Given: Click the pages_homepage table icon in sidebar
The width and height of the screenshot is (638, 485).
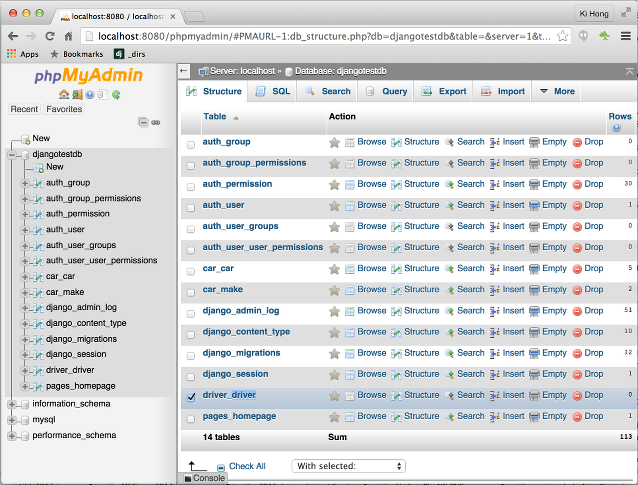Looking at the screenshot, I should click(38, 386).
